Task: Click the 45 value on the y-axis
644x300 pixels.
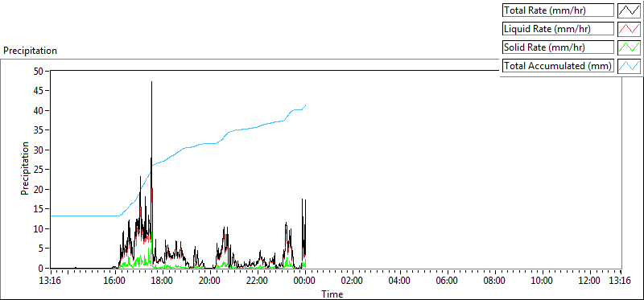Action: pyautogui.click(x=39, y=91)
